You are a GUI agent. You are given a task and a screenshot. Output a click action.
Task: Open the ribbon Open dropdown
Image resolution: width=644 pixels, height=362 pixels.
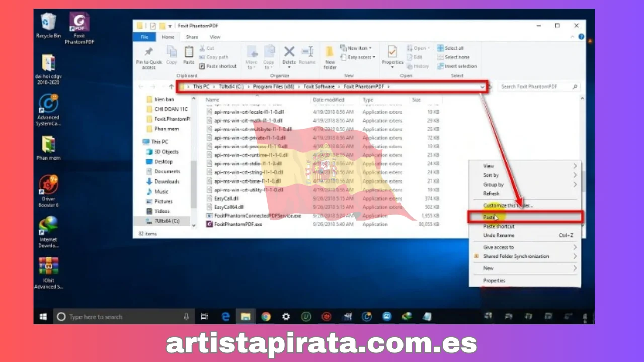pyautogui.click(x=418, y=48)
